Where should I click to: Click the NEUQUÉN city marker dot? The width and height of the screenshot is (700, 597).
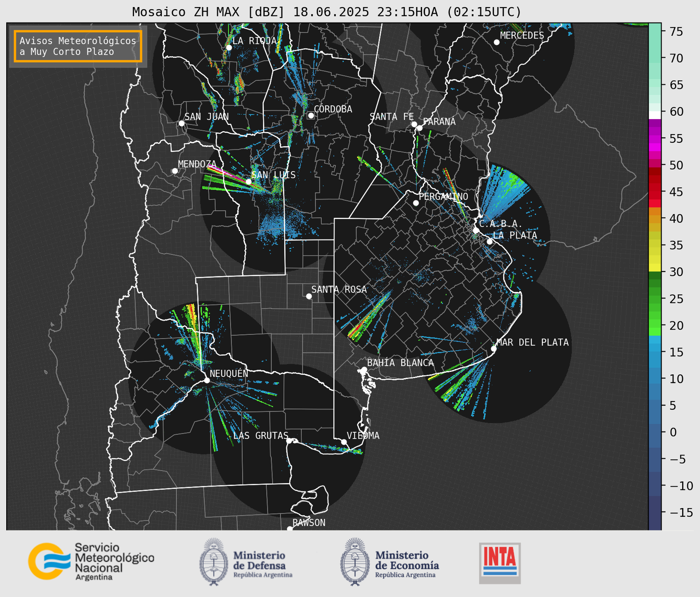pyautogui.click(x=207, y=380)
